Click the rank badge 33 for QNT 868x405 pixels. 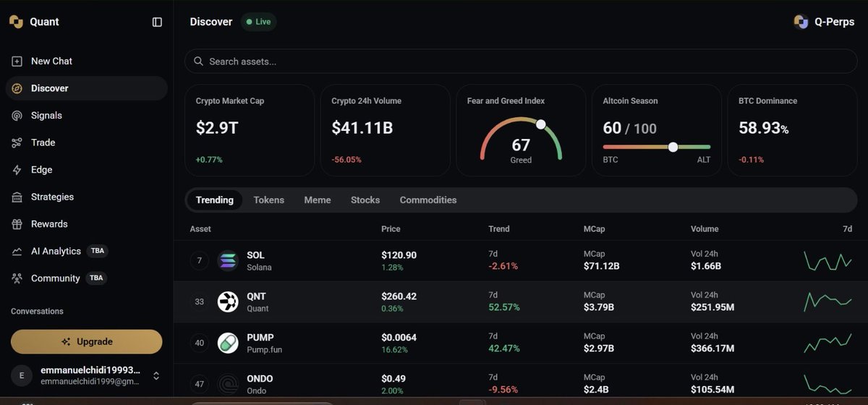(200, 302)
